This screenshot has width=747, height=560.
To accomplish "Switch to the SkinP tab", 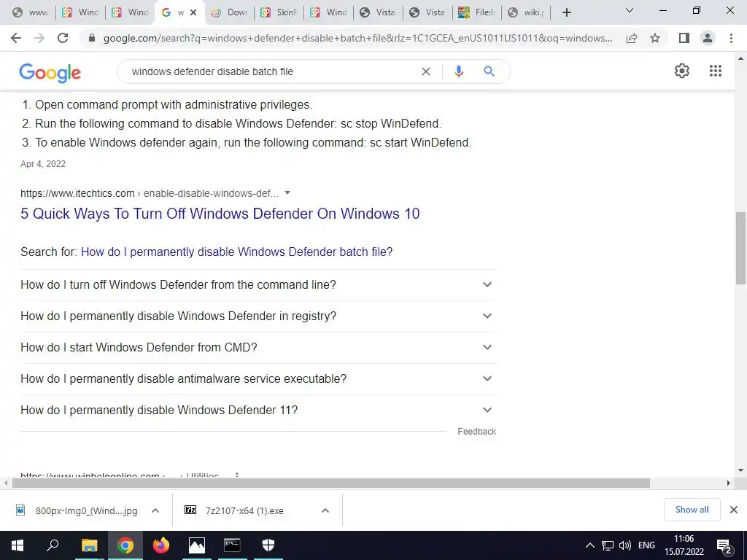I will coord(279,12).
